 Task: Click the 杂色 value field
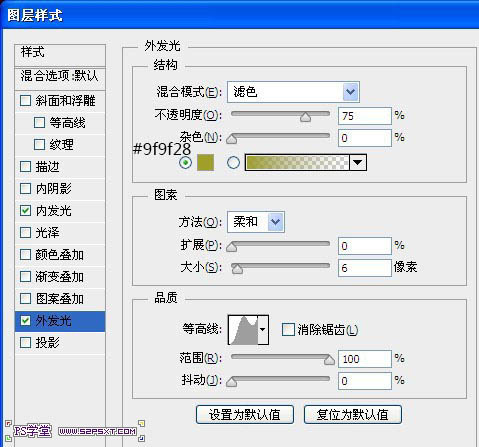365,138
